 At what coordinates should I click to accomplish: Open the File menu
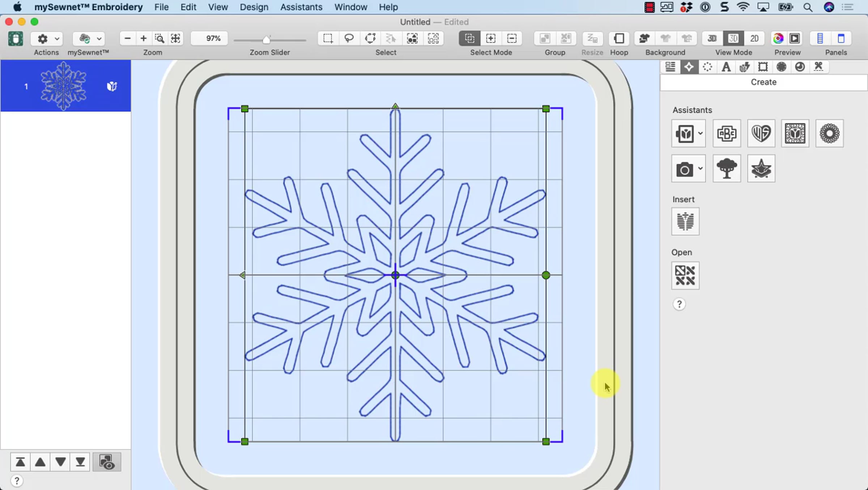coord(161,7)
